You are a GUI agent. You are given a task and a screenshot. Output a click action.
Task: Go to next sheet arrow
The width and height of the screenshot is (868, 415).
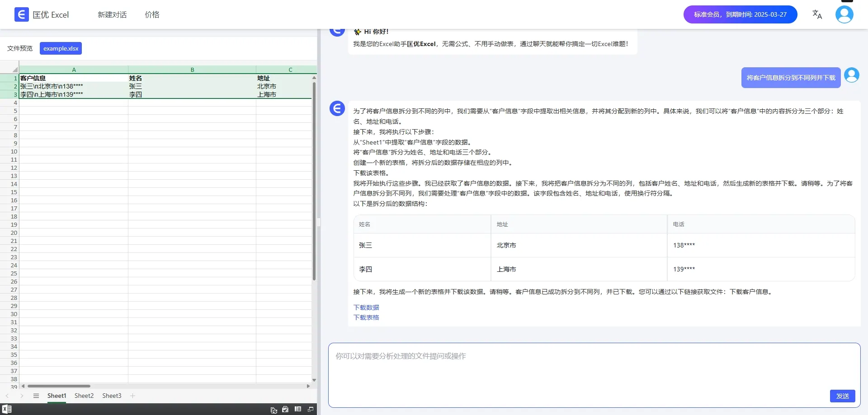pos(21,396)
